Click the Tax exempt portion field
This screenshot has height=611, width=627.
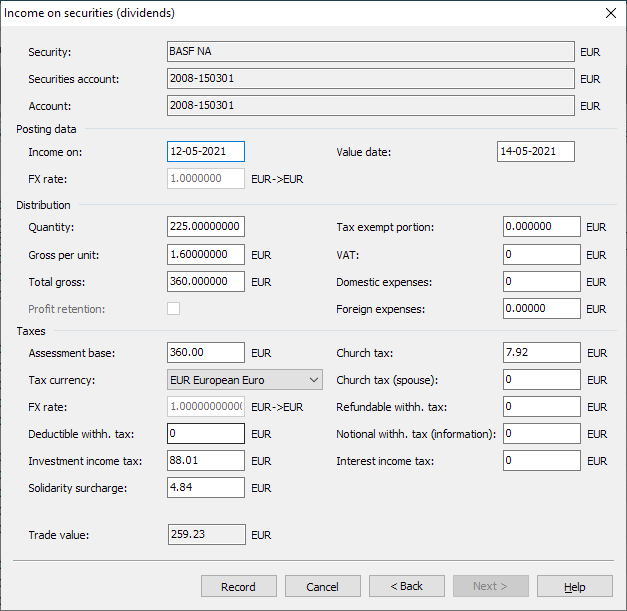541,227
